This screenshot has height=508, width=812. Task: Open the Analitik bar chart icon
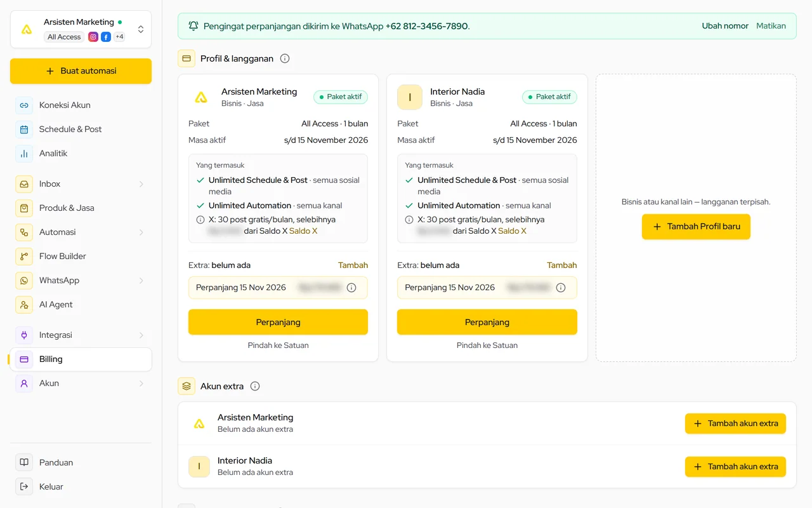coord(24,154)
